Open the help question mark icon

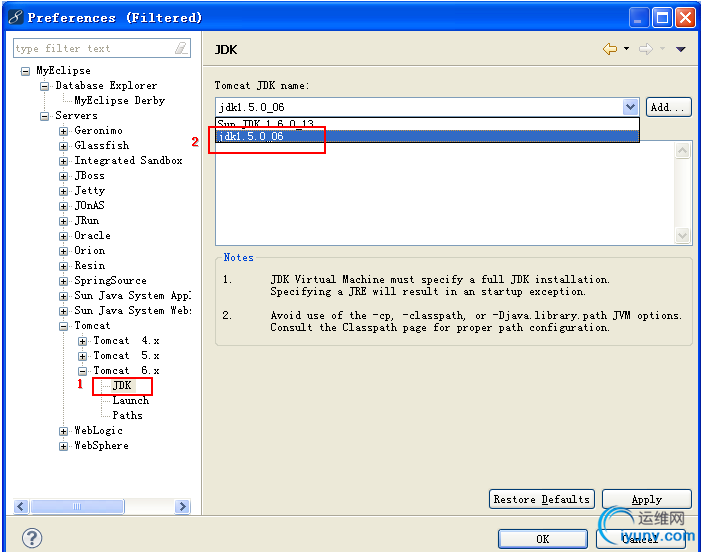(x=32, y=538)
